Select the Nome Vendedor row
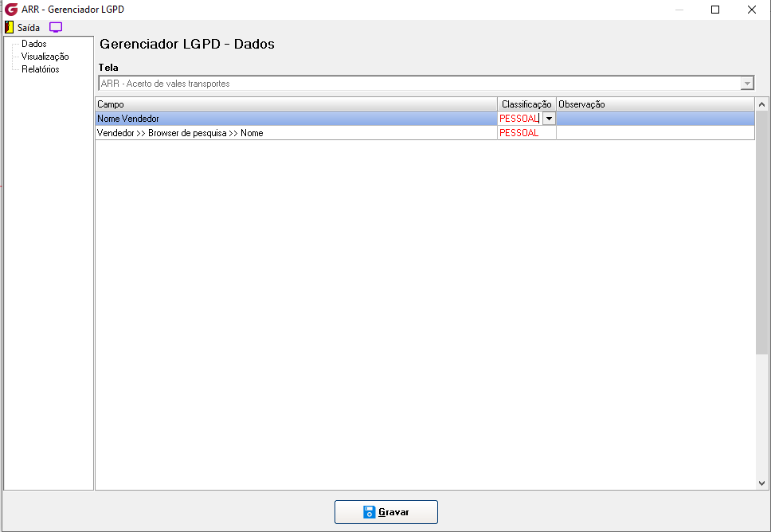This screenshot has width=771, height=532. click(425, 119)
